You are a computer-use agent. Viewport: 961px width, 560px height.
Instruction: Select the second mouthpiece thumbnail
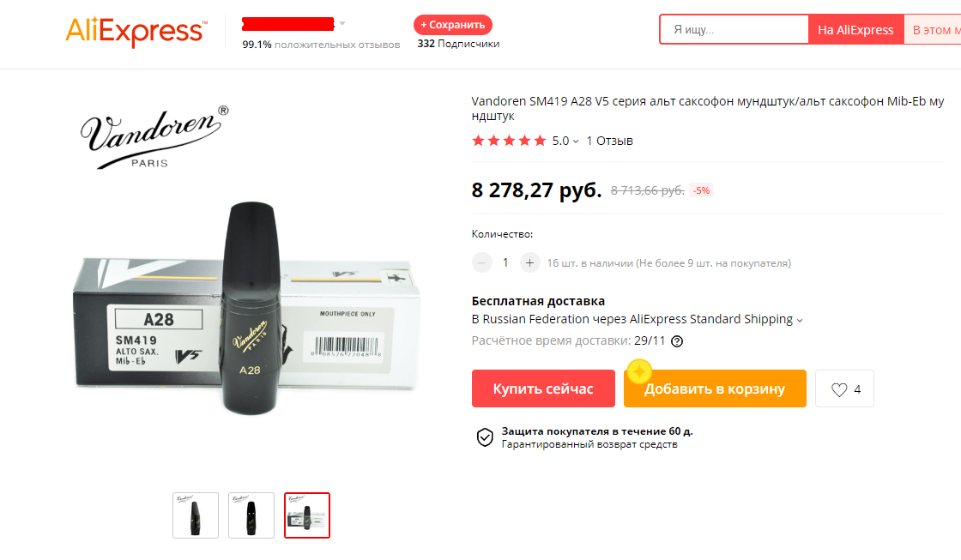tap(251, 515)
